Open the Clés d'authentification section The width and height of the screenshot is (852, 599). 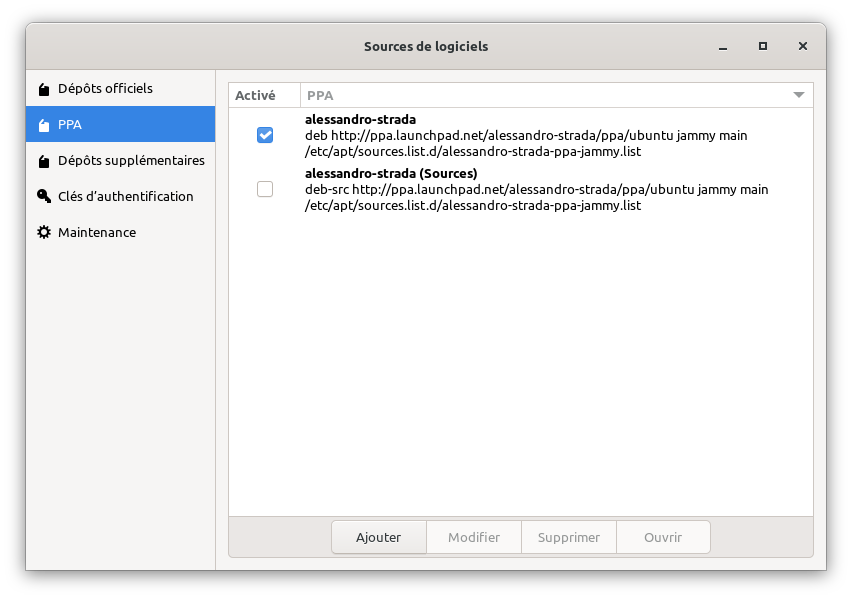(x=125, y=197)
